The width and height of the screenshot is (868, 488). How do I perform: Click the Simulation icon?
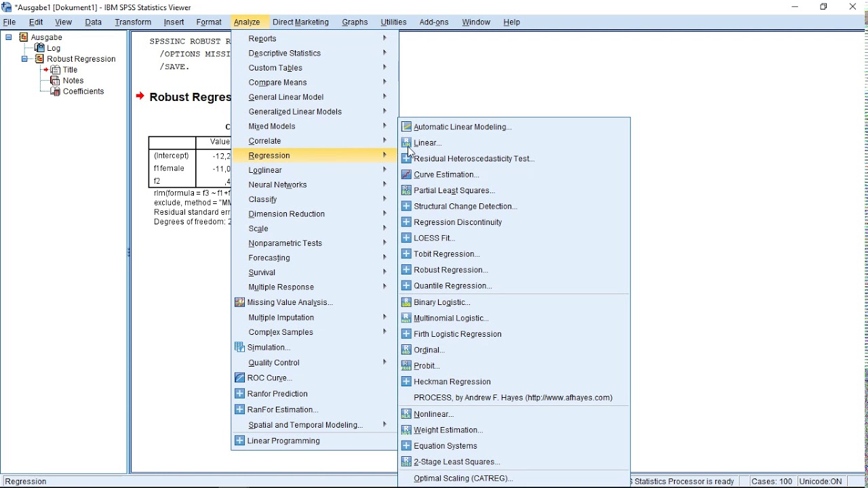(x=239, y=348)
